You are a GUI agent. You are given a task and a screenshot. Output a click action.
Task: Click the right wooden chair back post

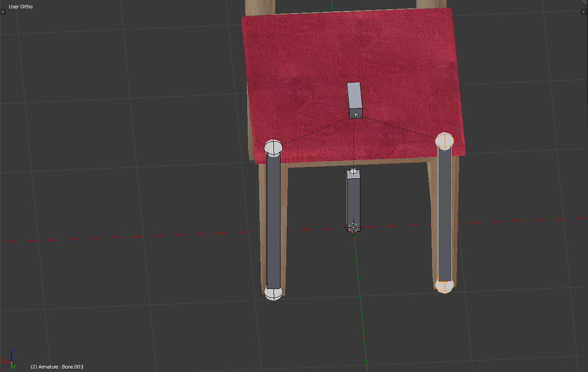click(431, 4)
